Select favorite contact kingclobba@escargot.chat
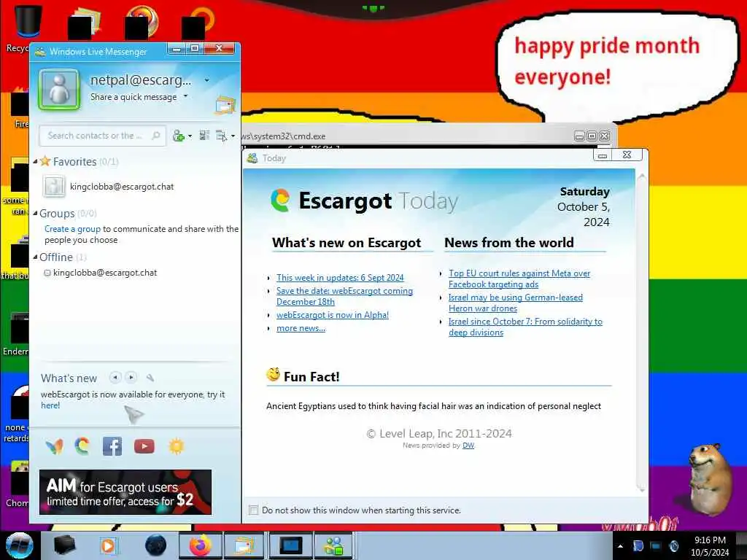Image resolution: width=747 pixels, height=560 pixels. point(122,187)
